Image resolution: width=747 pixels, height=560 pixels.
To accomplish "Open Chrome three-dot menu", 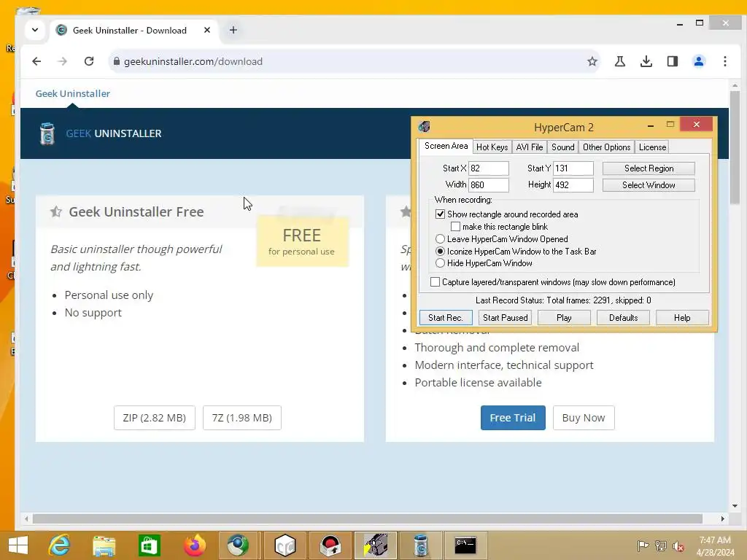I will [725, 61].
